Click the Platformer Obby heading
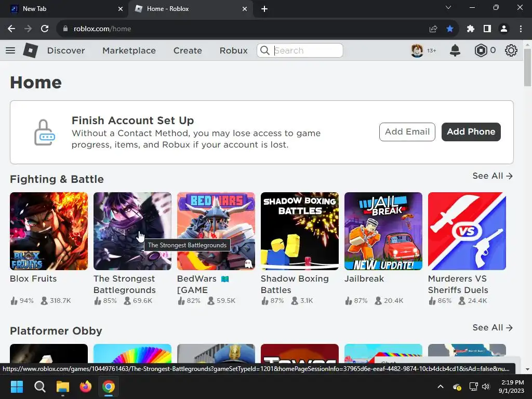The width and height of the screenshot is (532, 399). (x=56, y=331)
